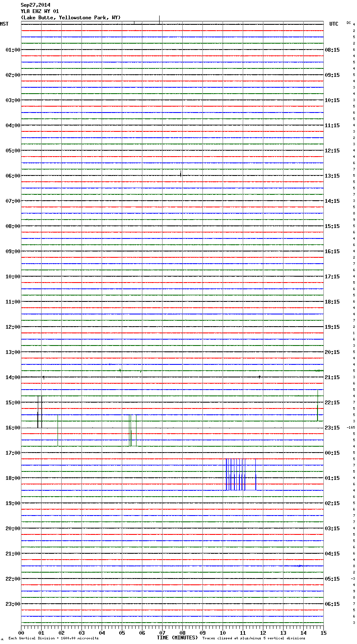Click the MST timezone header

point(4,24)
